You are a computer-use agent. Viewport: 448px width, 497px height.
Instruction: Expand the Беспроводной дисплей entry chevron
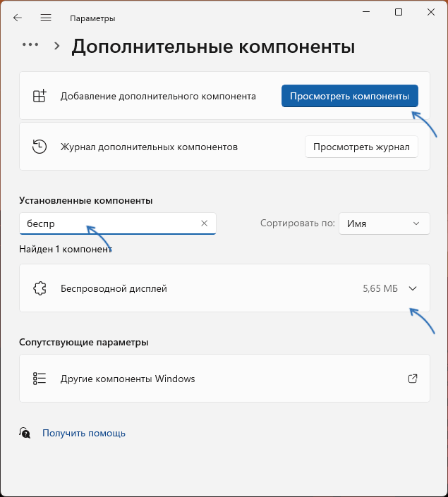413,288
